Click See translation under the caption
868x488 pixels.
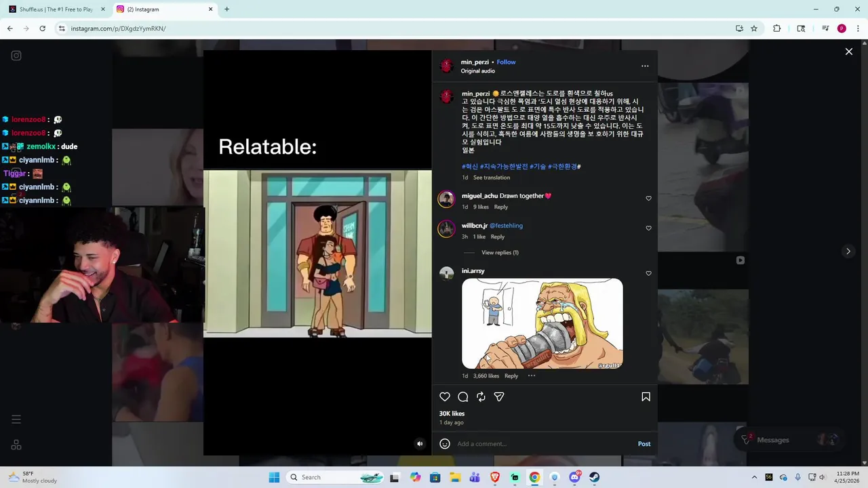coord(492,178)
